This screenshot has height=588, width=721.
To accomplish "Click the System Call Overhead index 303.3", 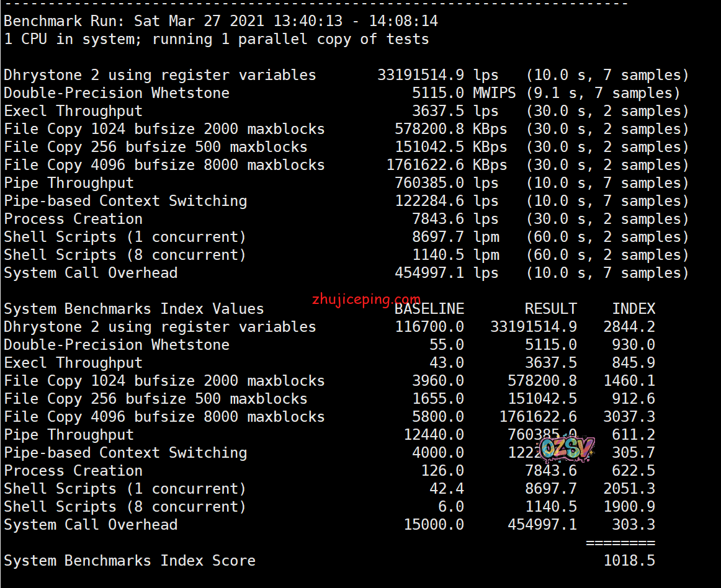I will pos(633,525).
